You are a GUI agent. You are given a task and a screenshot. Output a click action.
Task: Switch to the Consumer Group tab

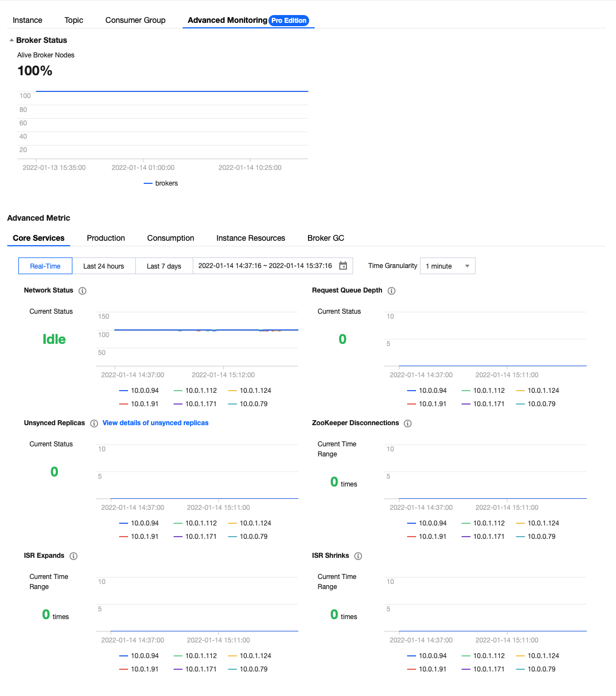[135, 20]
